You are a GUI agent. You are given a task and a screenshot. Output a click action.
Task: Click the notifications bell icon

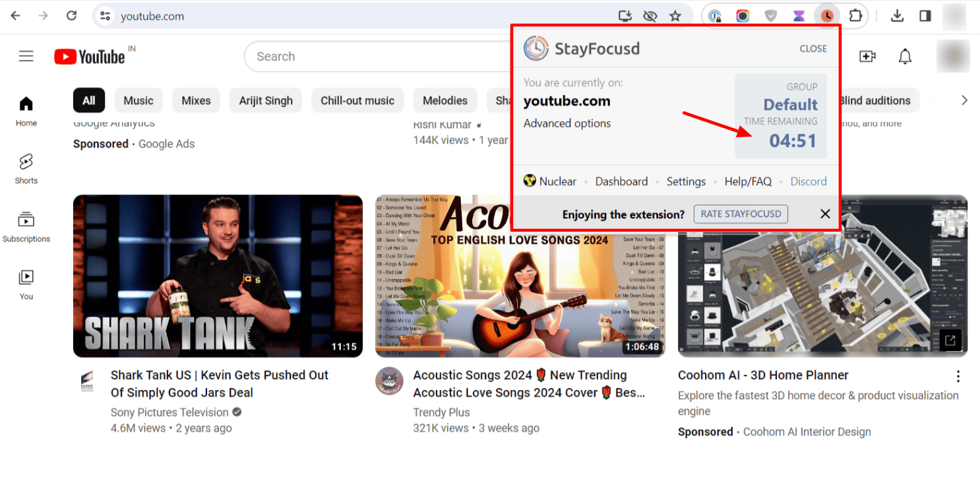click(905, 57)
